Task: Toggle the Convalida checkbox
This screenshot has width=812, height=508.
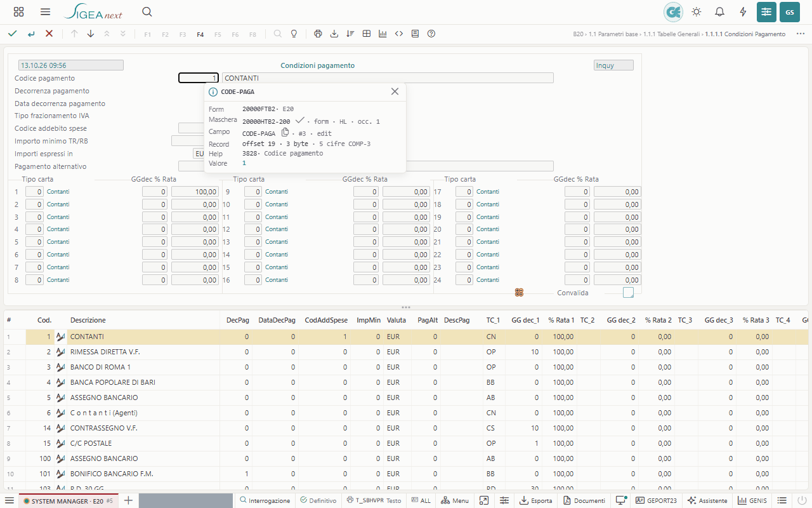Action: click(628, 293)
